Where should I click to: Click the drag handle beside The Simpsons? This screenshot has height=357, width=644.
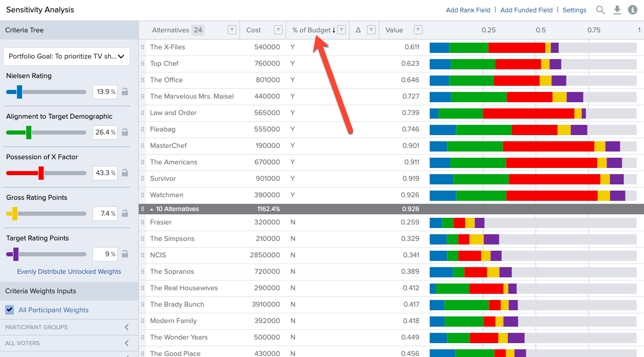click(142, 238)
